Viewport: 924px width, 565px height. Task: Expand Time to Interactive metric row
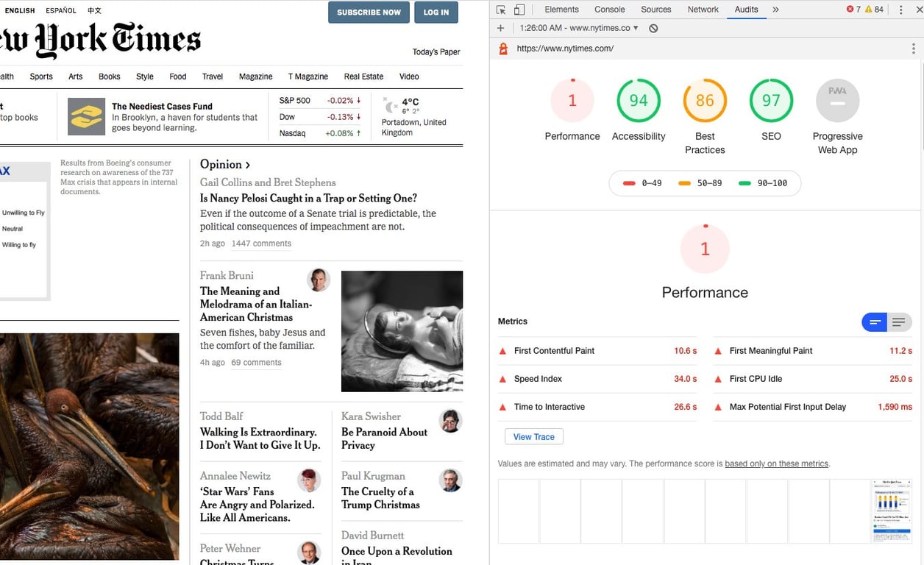click(597, 407)
